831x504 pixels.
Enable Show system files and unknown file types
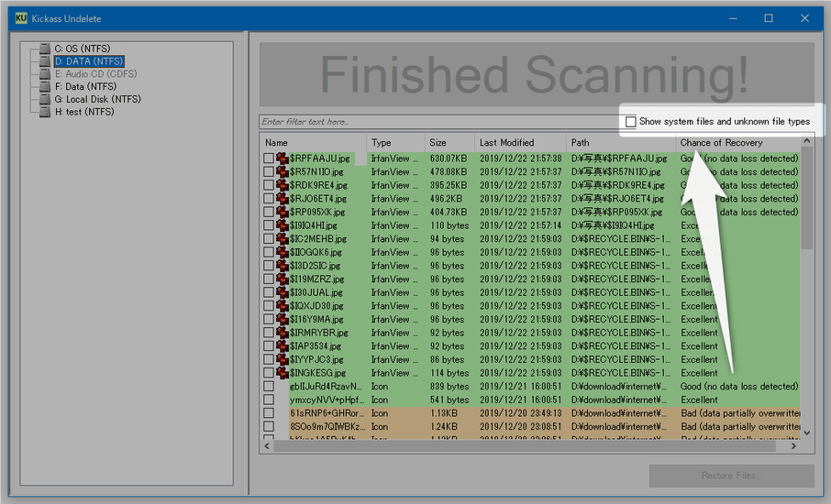[631, 122]
